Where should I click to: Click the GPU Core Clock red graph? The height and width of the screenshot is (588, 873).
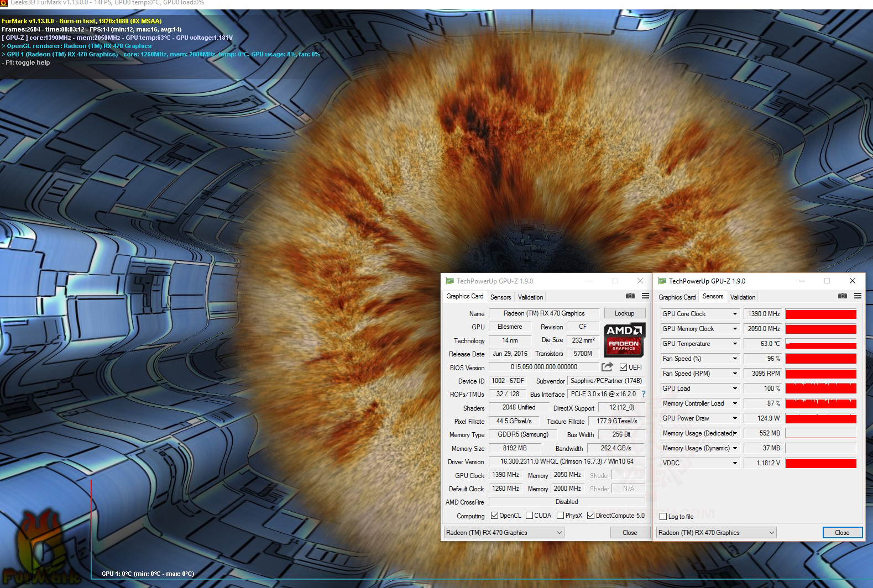[821, 314]
